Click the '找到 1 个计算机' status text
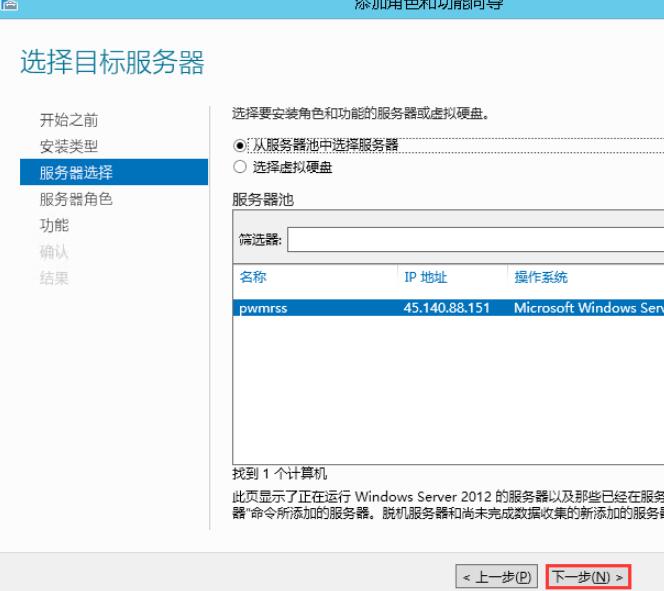The image size is (664, 591). [x=279, y=474]
